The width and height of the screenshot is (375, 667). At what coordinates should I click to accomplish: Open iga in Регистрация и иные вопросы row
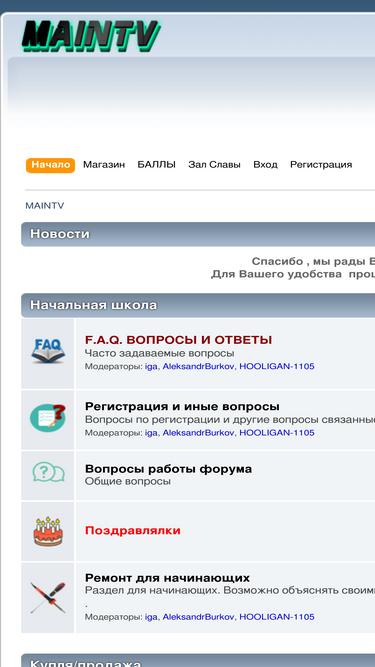click(151, 433)
